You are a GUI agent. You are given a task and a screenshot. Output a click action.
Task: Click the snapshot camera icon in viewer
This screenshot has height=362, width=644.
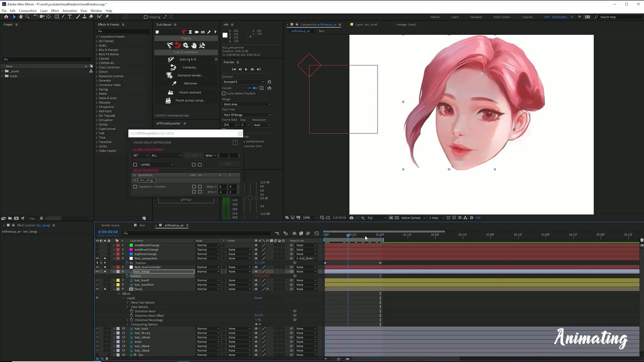pos(352,218)
